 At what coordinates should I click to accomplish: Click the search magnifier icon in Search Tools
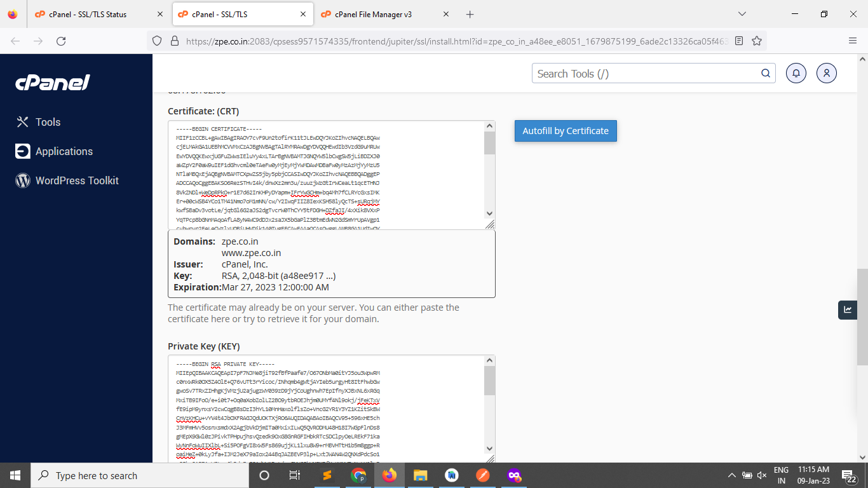coord(766,74)
